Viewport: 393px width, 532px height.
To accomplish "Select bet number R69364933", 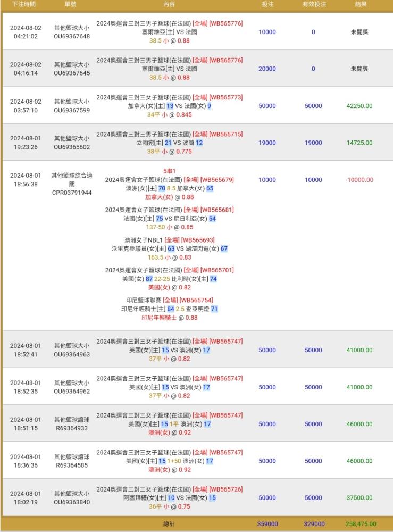I will point(71,428).
